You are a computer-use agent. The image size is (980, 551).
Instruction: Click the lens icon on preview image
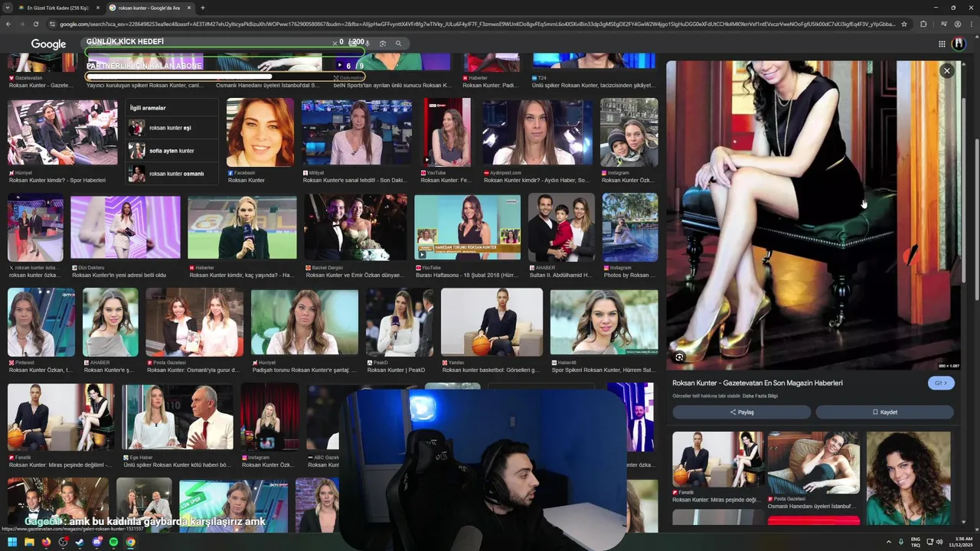point(679,357)
